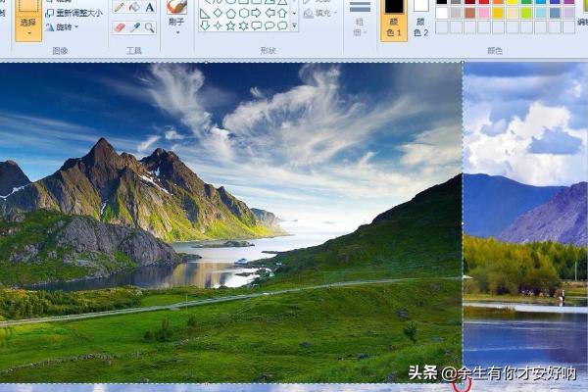Click the lake image on the canvas right
This screenshot has height=392, width=588.
pos(524,225)
